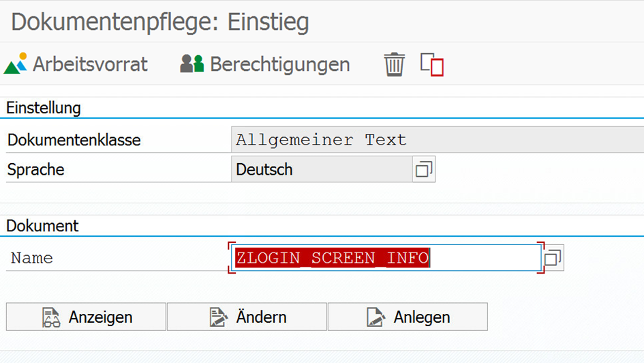The height and width of the screenshot is (363, 644).
Task: Click the Dokumentenpflege: Einstieg title
Action: (160, 22)
